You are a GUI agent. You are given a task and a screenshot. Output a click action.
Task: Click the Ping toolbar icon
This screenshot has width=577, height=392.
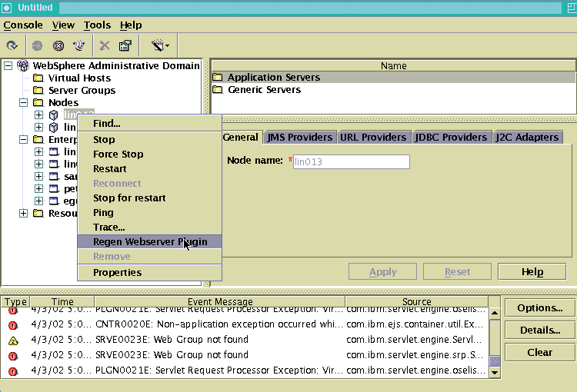[x=78, y=45]
